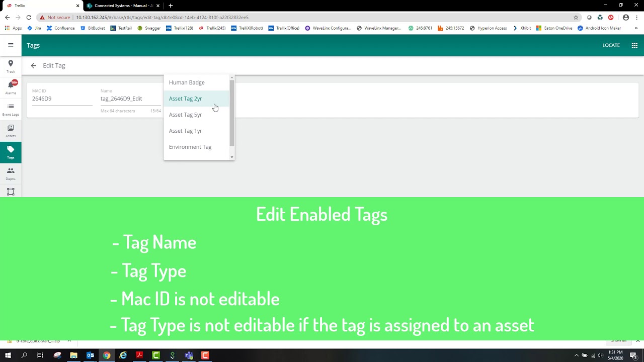644x362 pixels.
Task: Reload the page
Action: point(29,17)
